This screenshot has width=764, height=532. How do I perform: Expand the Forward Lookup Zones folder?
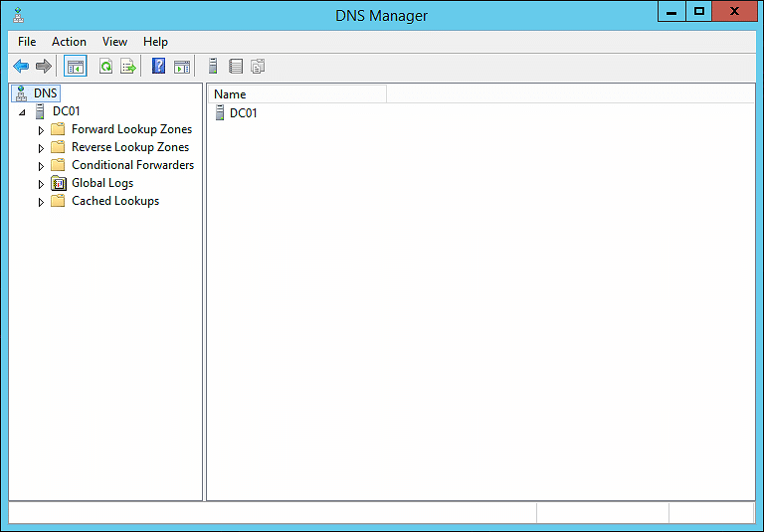(x=41, y=130)
